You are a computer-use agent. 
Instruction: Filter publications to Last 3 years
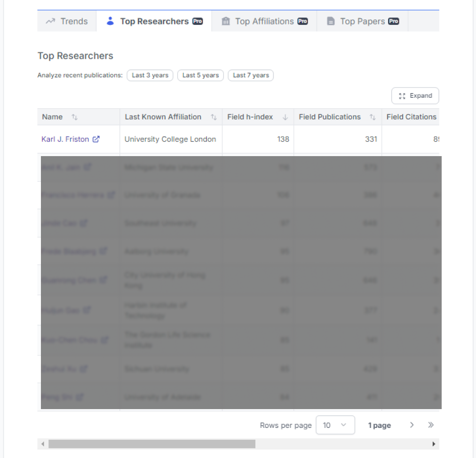tap(150, 75)
